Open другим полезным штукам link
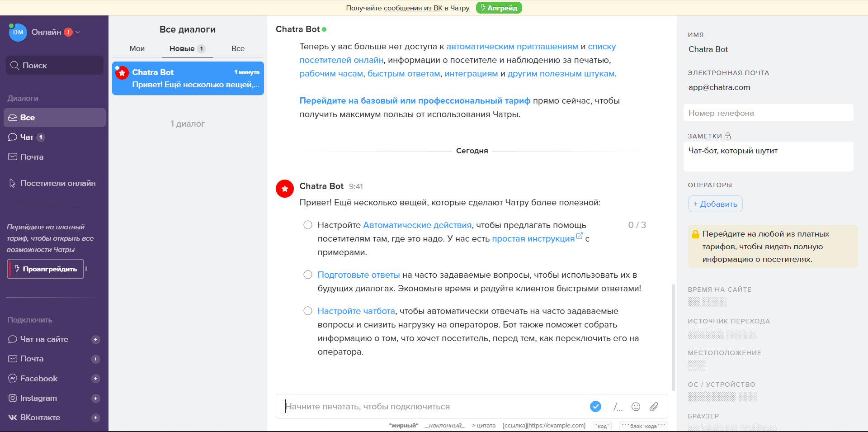Viewport: 868px width, 432px height. point(561,73)
